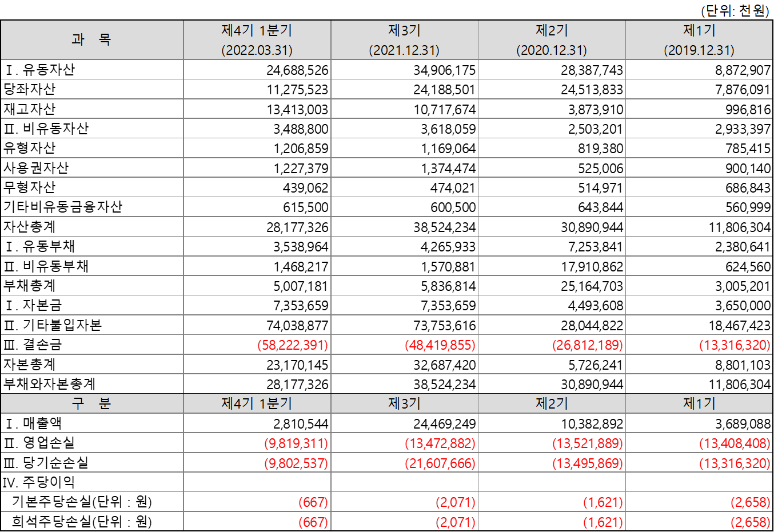Click value 74,038,877 in 기타불입자본 row
Screen dimensions: 774x532
[297, 326]
